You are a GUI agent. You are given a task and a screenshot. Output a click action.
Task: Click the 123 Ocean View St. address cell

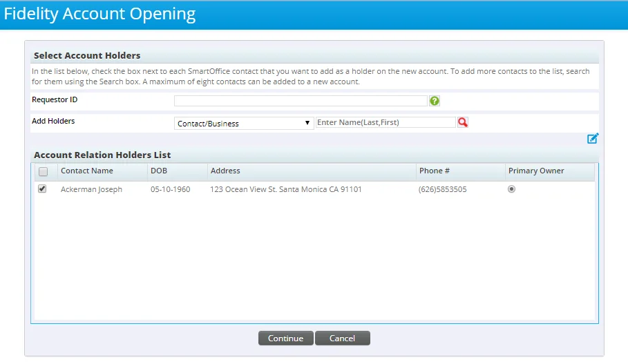tap(285, 189)
